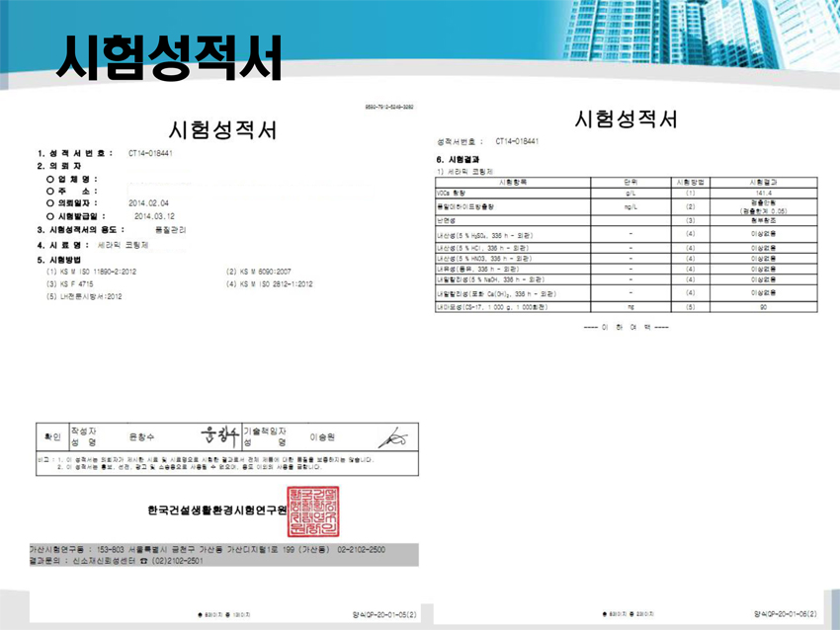
Task: Click the large black 시험성적서 slide title
Action: [x=169, y=57]
